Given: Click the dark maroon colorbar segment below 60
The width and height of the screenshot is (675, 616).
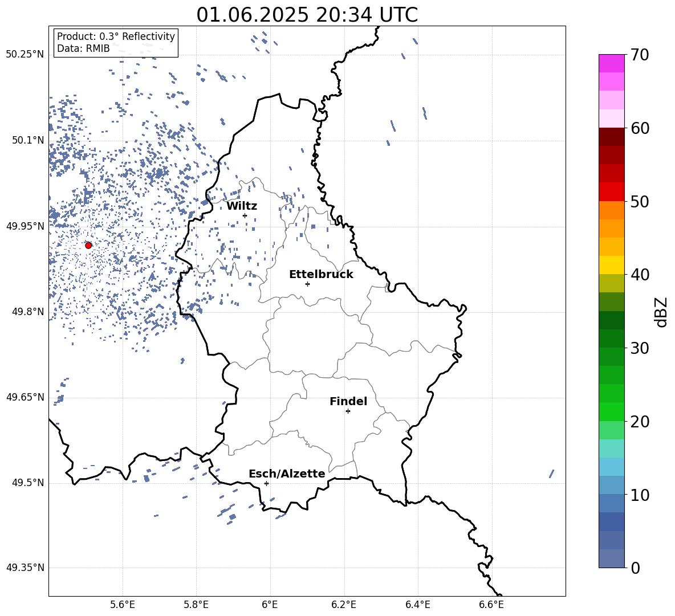Looking at the screenshot, I should pos(612,137).
